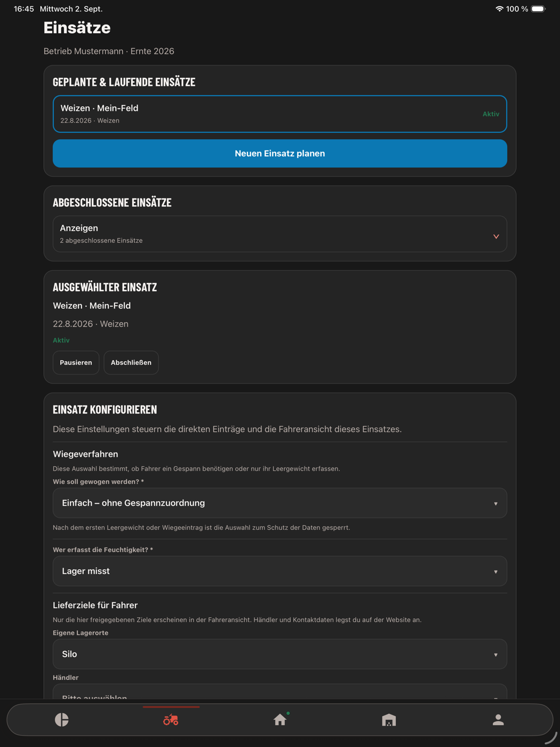Click the description starting 'Diese Einstellungen steuern'

(227, 430)
